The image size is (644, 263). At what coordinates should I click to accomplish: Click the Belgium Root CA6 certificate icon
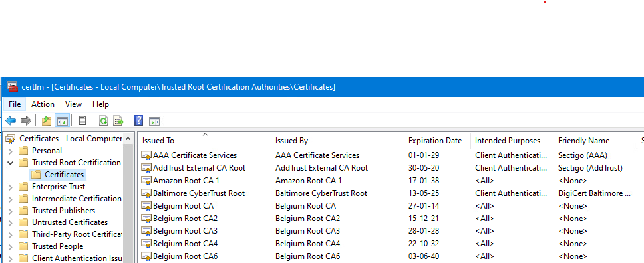coord(146,256)
